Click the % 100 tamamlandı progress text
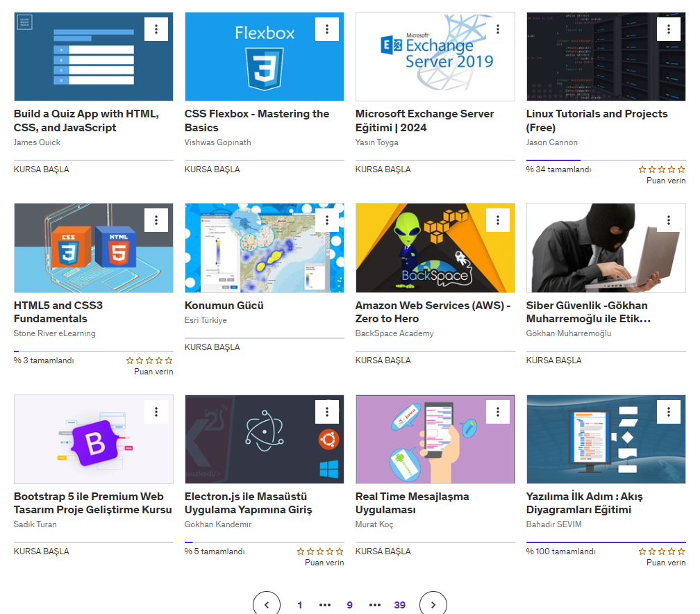This screenshot has height=614, width=700. (560, 551)
